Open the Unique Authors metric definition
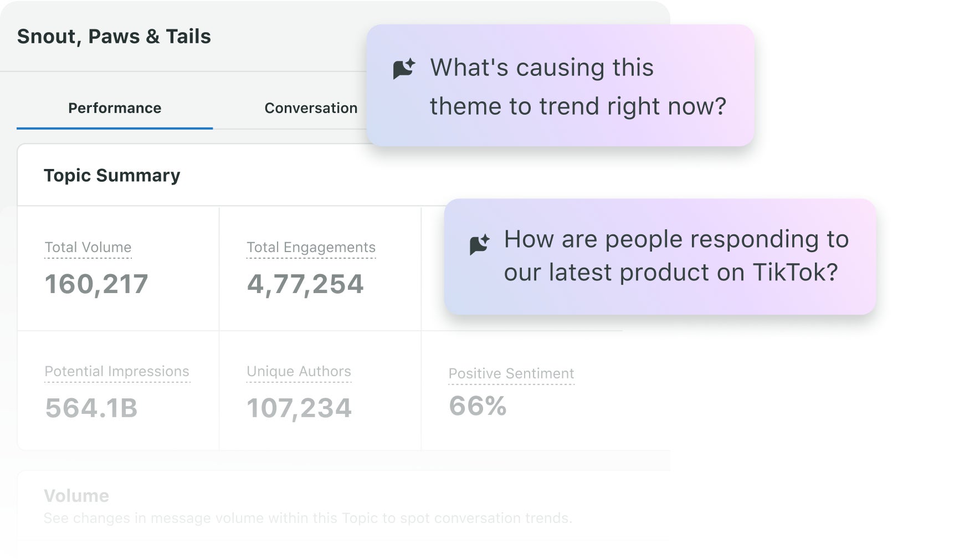The width and height of the screenshot is (980, 559). pyautogui.click(x=299, y=372)
